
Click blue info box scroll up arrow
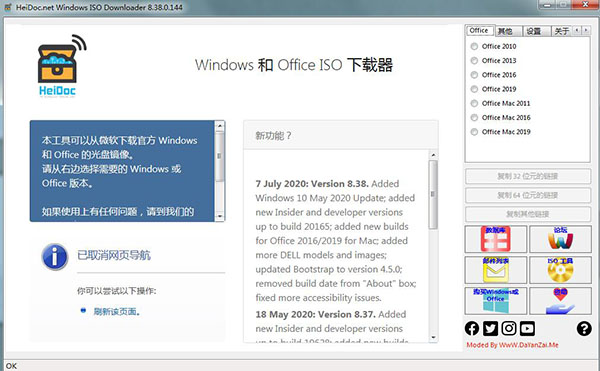tap(220, 126)
